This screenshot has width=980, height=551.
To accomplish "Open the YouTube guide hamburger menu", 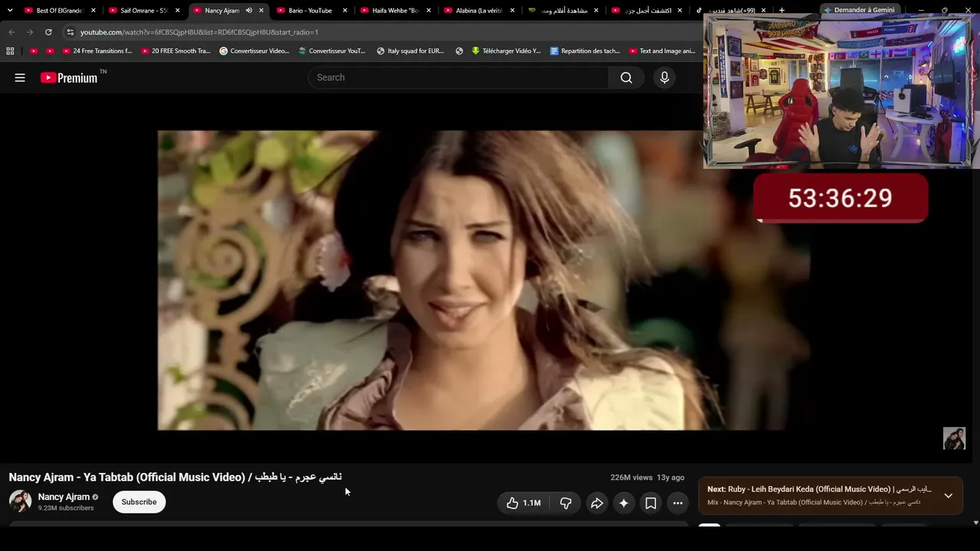I will click(x=20, y=77).
